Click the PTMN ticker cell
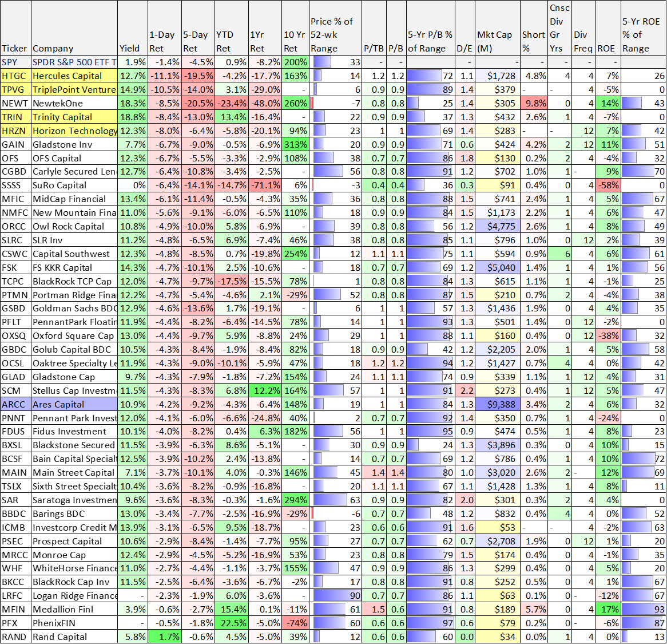 coord(15,295)
